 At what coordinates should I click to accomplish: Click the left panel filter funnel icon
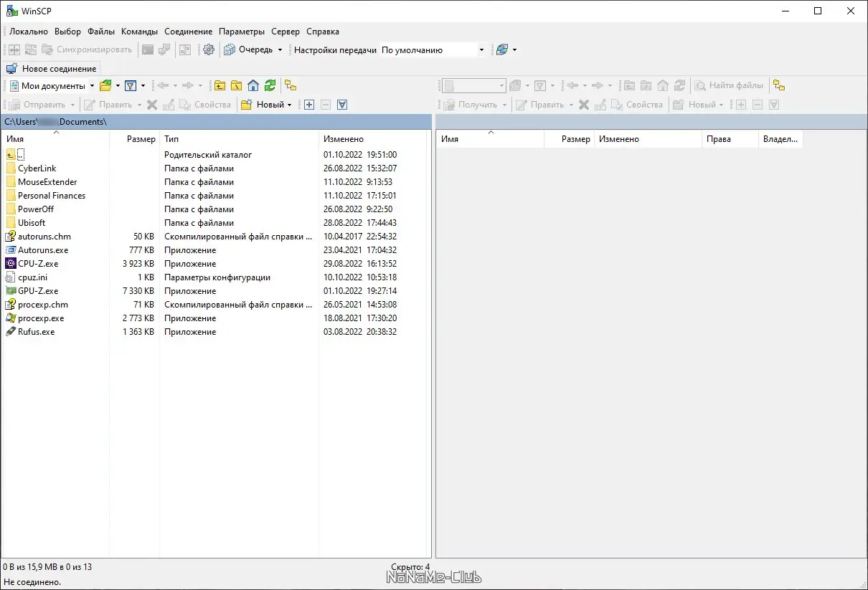point(131,85)
